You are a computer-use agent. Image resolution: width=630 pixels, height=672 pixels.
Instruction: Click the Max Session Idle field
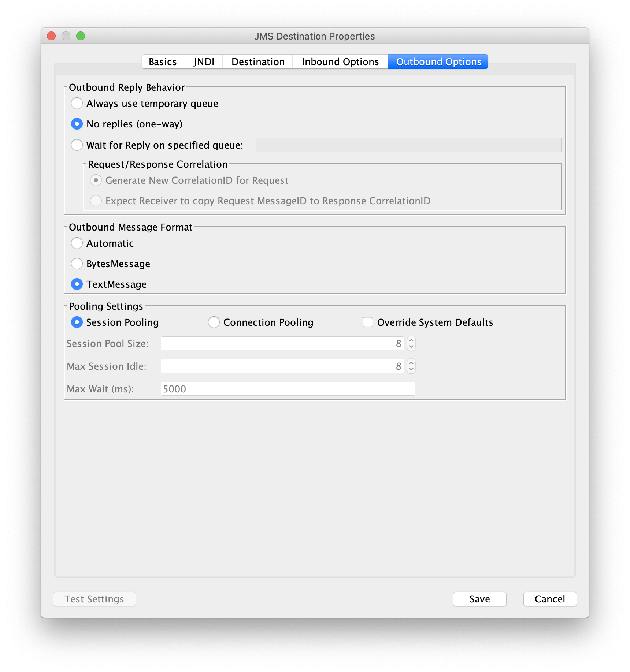(x=282, y=366)
